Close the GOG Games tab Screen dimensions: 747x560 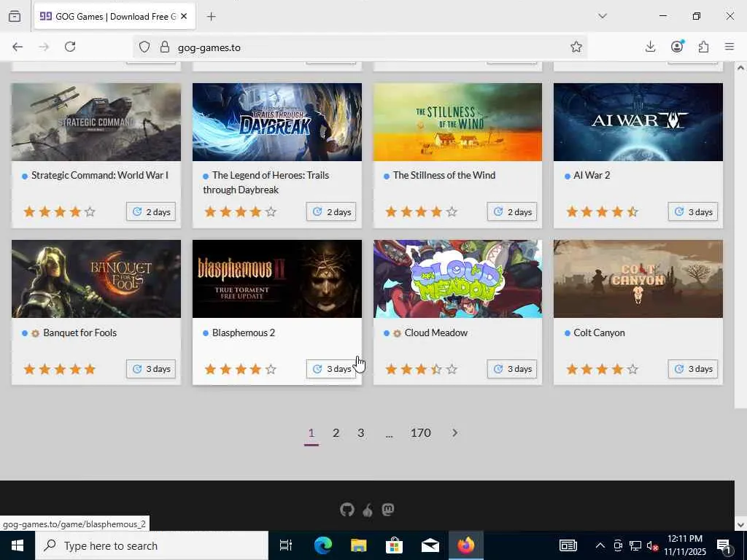click(x=184, y=16)
